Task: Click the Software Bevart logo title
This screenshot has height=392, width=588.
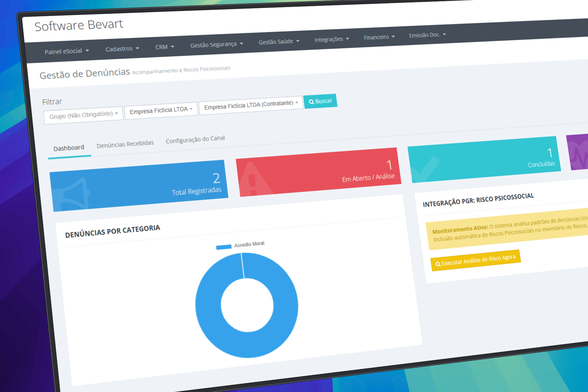Action: click(x=79, y=25)
